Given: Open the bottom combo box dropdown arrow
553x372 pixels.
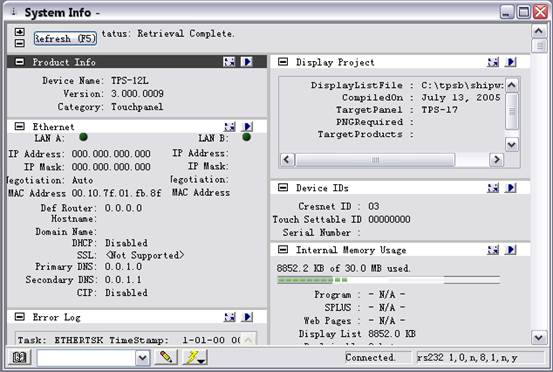Looking at the screenshot, I should pyautogui.click(x=142, y=358).
